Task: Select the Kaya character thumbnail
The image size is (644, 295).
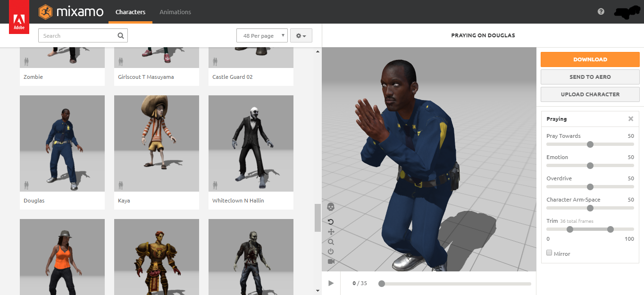Action: coord(156,143)
